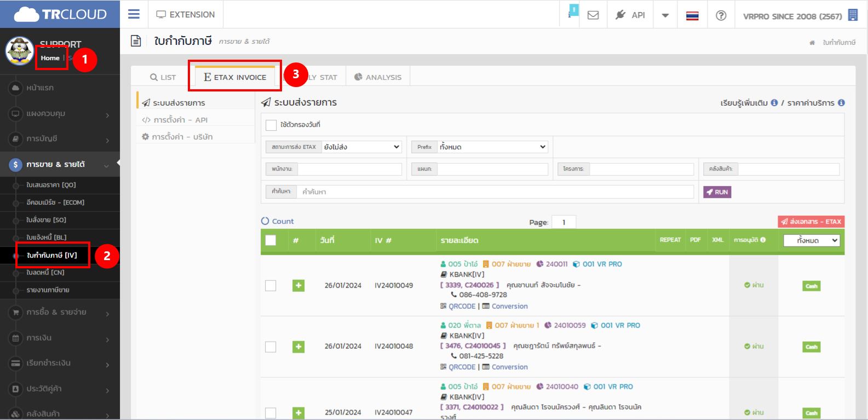Open header dropdown caret next to API
Image resolution: width=868 pixels, height=420 pixels.
tap(665, 15)
